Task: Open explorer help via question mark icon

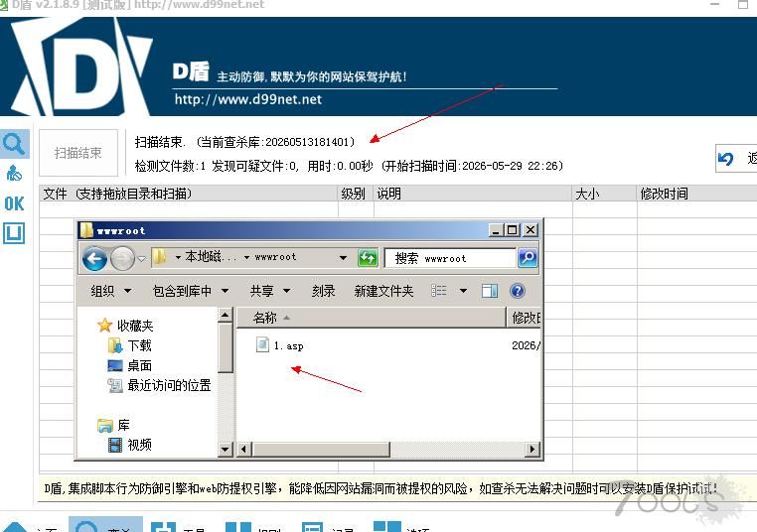Action: (517, 291)
